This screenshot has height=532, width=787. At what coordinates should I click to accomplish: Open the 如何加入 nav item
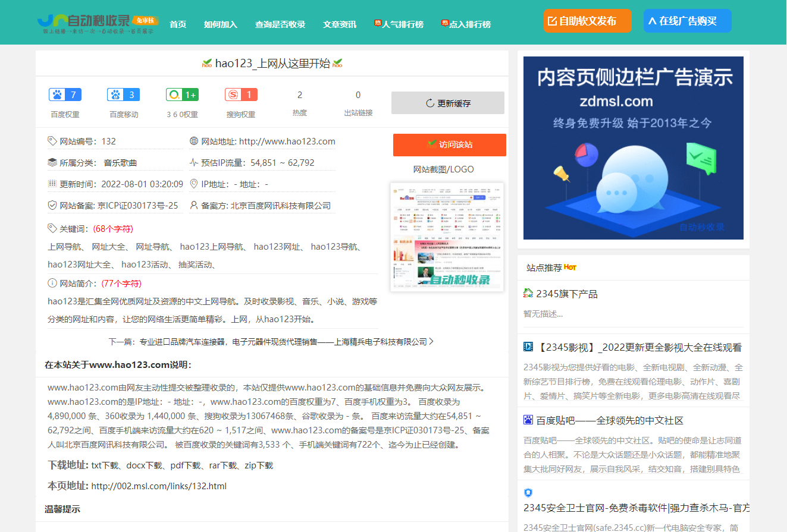[221, 24]
